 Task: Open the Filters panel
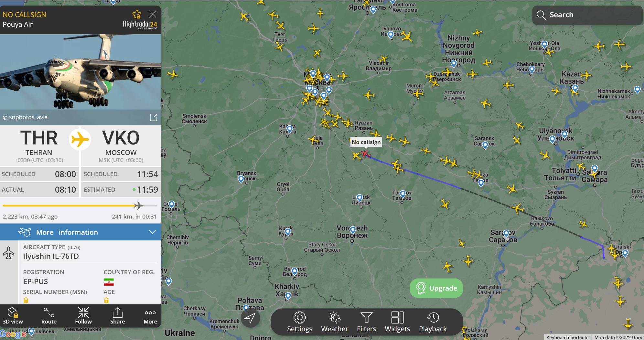pos(367,322)
